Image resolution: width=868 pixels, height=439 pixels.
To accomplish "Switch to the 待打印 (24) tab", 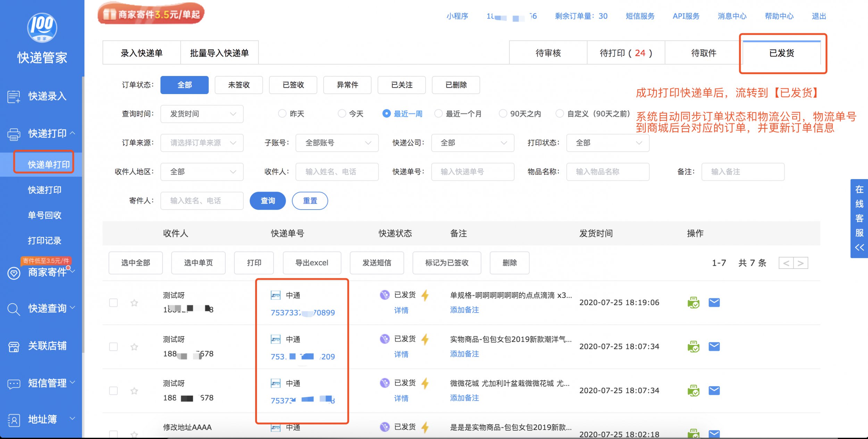I will point(626,53).
